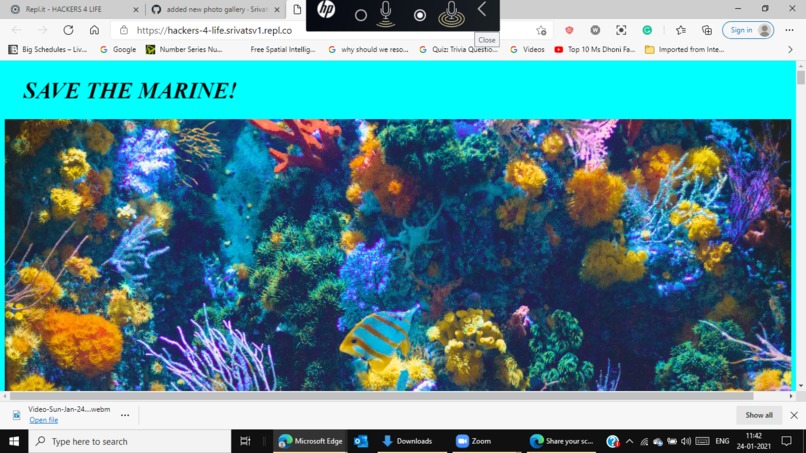806x453 pixels.
Task: Switch to Microsoft Edge on the taskbar
Action: click(310, 441)
